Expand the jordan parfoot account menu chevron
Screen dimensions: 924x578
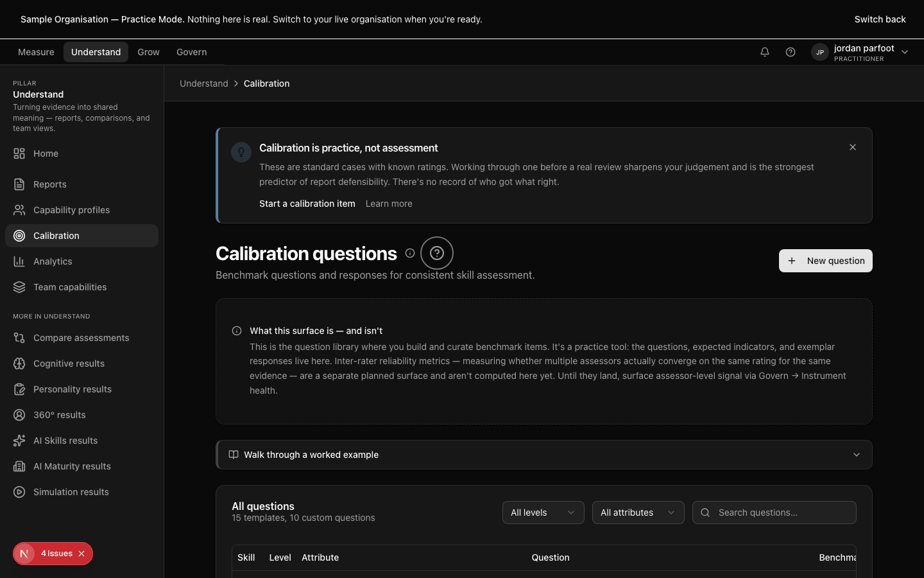click(x=905, y=52)
